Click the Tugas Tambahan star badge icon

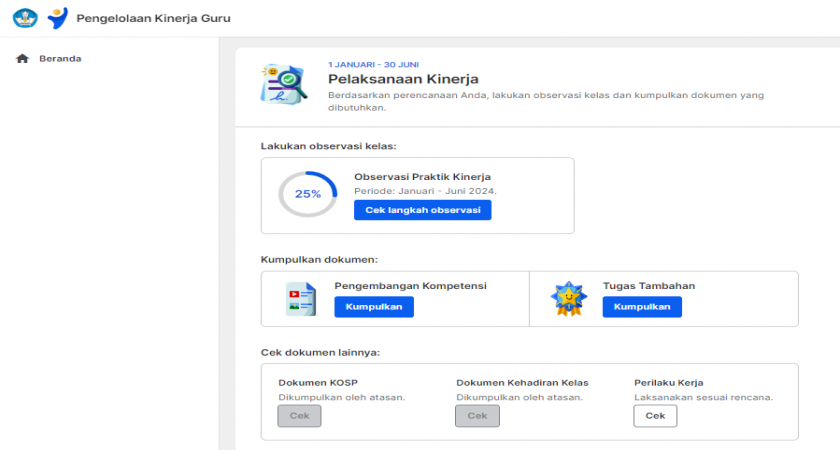[x=568, y=299]
